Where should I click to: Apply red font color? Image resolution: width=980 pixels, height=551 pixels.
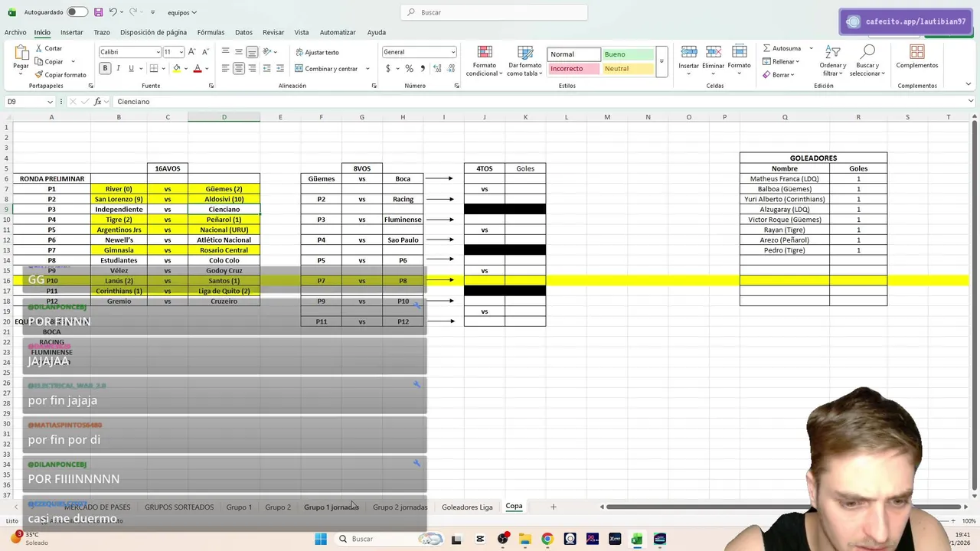pyautogui.click(x=197, y=68)
